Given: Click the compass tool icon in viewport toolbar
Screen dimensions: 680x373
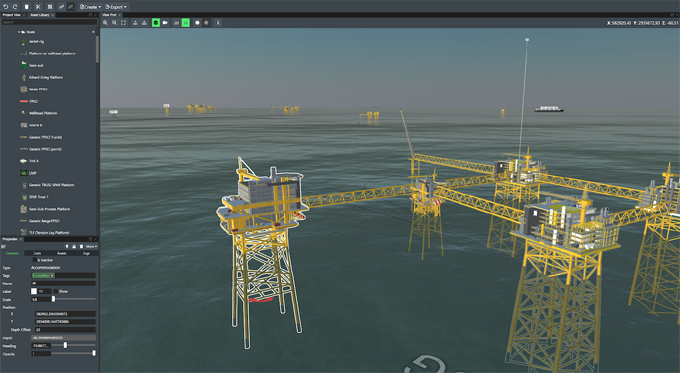Looking at the screenshot, I should pos(218,23).
